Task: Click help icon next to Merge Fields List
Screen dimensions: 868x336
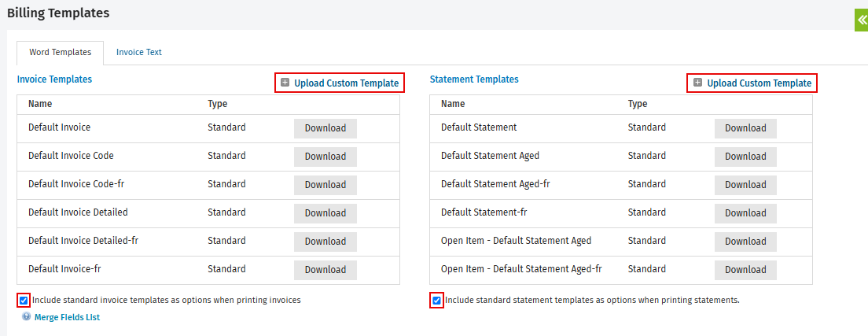Action: click(x=27, y=317)
